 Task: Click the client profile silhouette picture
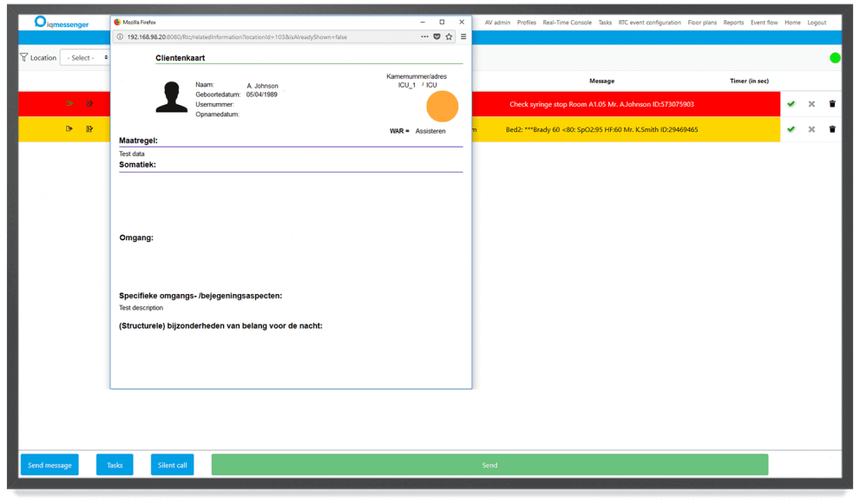point(172,97)
